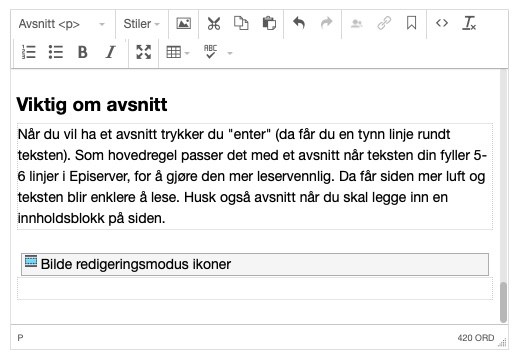Open the table insert dropdown
The height and width of the screenshot is (364, 517).
(x=178, y=52)
